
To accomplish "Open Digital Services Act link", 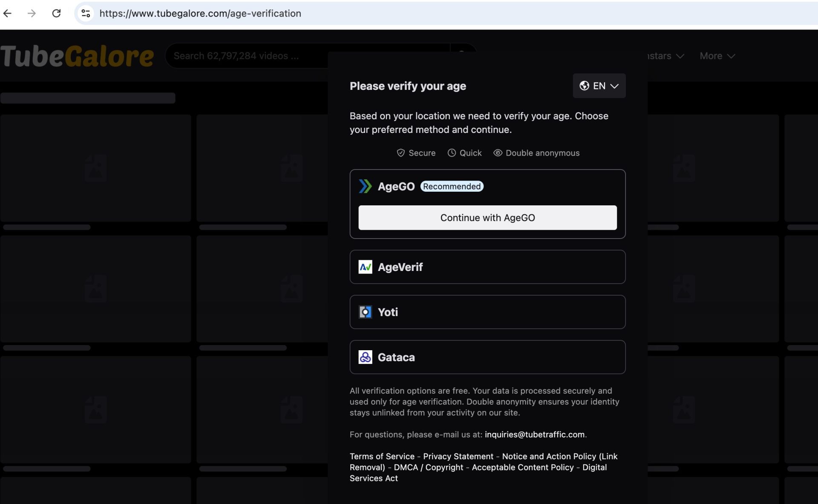I will point(478,473).
